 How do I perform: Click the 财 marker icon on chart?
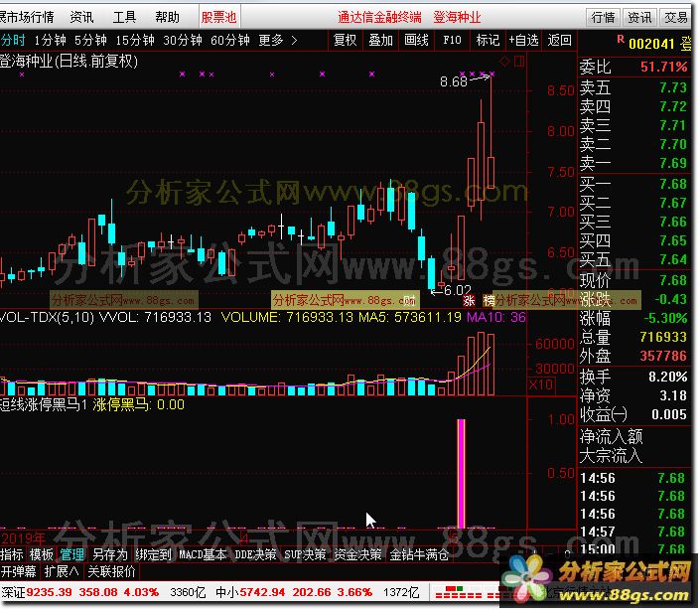409,300
